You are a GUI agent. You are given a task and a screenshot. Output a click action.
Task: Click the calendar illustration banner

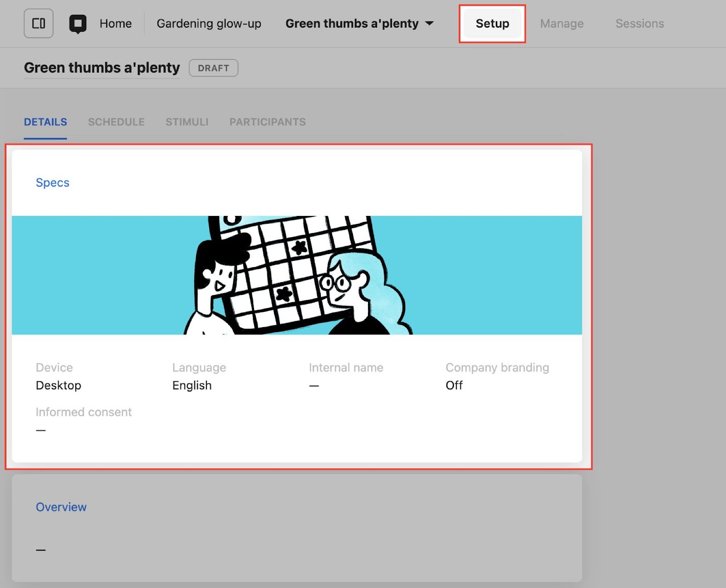pos(297,275)
